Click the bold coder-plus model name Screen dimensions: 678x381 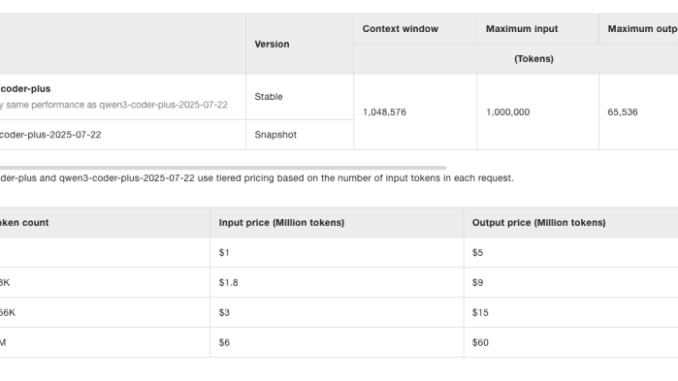coord(26,89)
